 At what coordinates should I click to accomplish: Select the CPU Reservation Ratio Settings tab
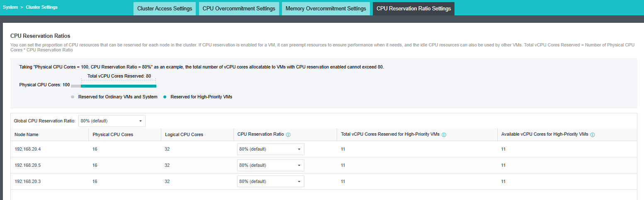(413, 9)
